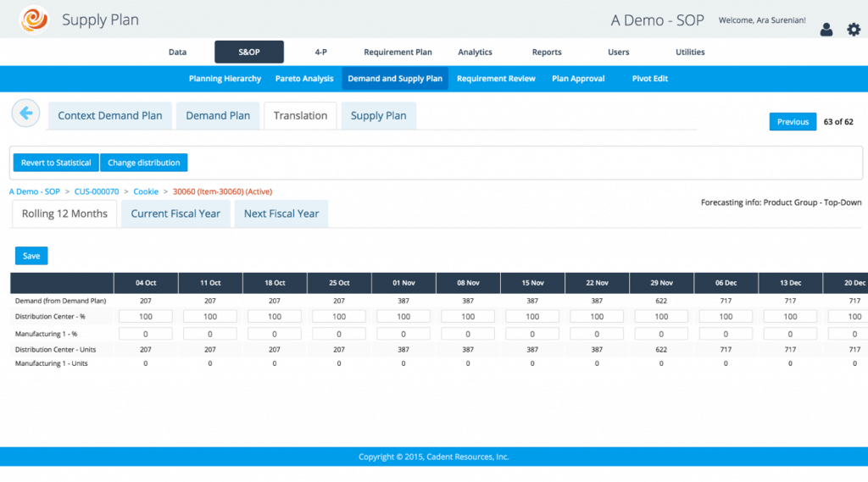The width and height of the screenshot is (868, 482).
Task: Edit Distribution Center % for 13 Dec
Action: pos(790,317)
